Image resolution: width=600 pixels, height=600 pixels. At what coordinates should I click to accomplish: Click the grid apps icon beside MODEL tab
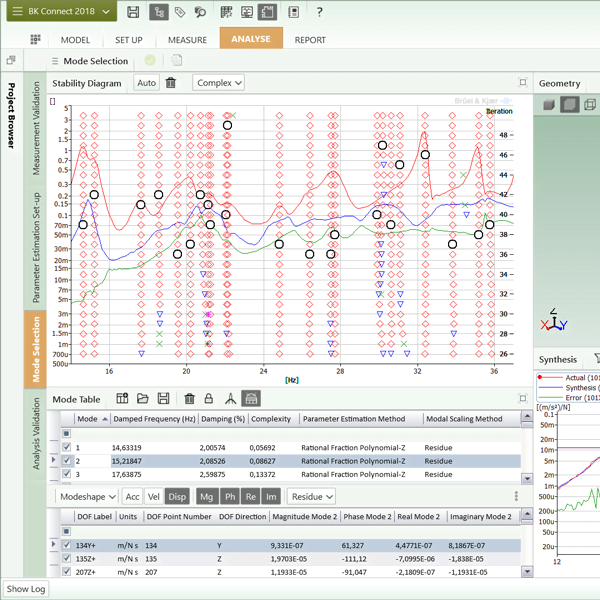[36, 40]
